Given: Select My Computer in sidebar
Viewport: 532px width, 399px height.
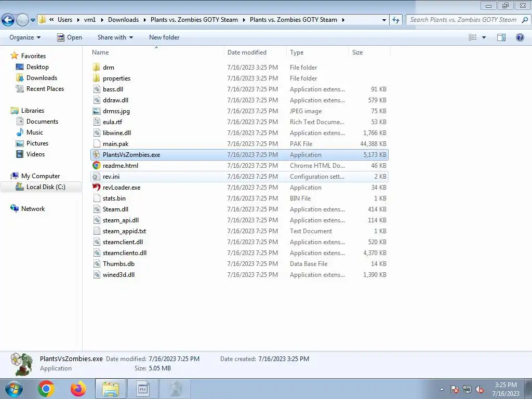Looking at the screenshot, I should (x=41, y=176).
